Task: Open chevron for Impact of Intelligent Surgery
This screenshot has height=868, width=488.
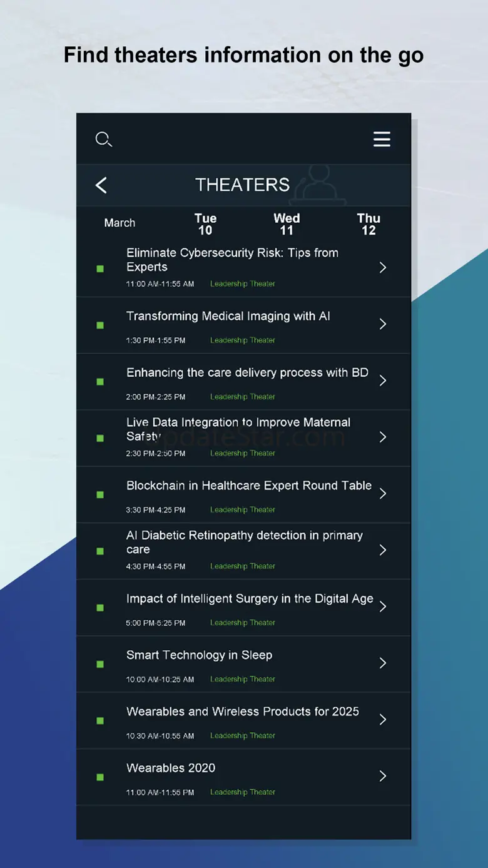Action: tap(383, 606)
